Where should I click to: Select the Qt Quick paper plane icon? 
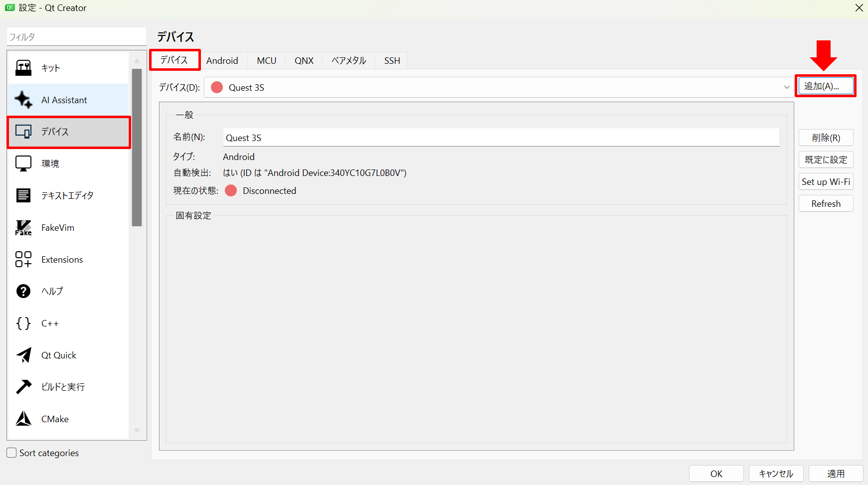tap(23, 355)
